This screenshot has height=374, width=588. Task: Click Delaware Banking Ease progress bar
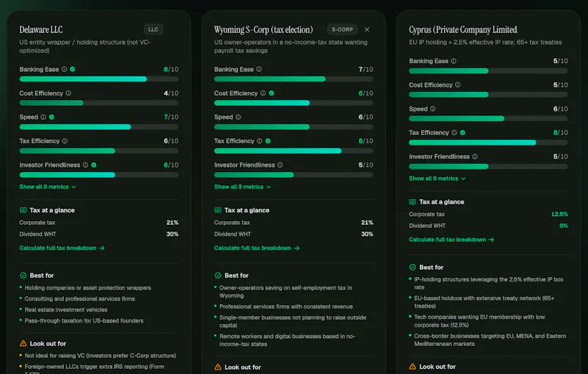tap(99, 79)
